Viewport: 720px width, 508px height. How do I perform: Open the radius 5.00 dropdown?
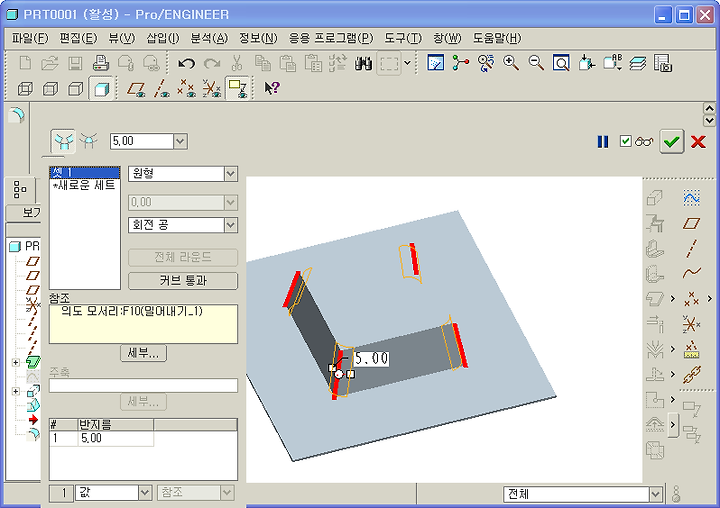tap(180, 141)
